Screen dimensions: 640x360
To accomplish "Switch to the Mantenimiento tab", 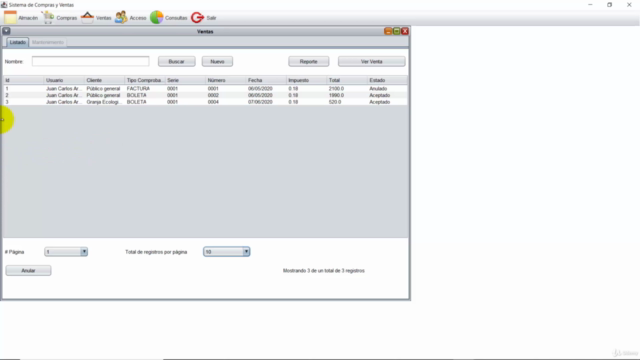I will point(48,42).
